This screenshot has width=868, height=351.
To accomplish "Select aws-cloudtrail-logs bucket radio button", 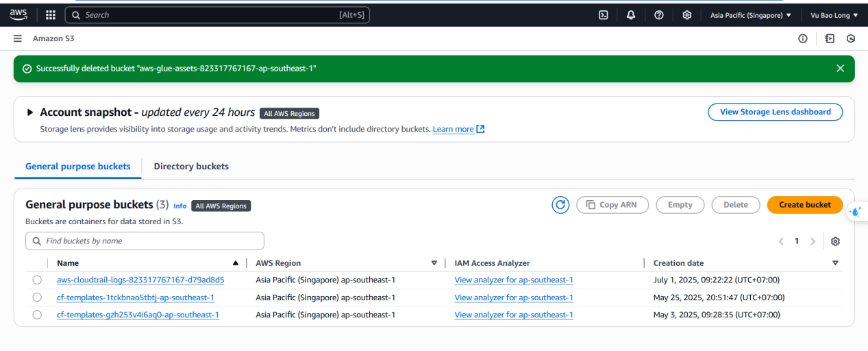I will pos(37,280).
